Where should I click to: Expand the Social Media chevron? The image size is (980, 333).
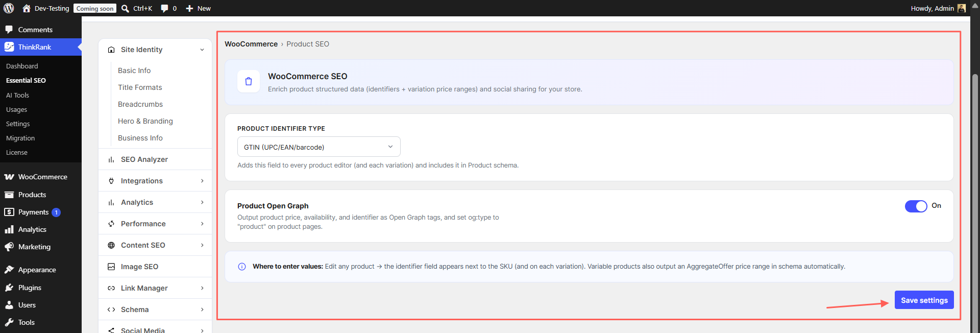point(202,330)
